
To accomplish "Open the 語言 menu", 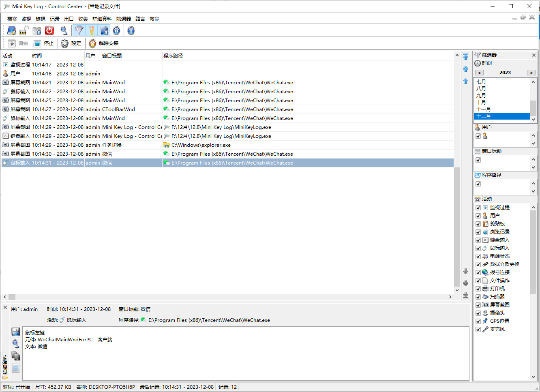I will [x=140, y=19].
